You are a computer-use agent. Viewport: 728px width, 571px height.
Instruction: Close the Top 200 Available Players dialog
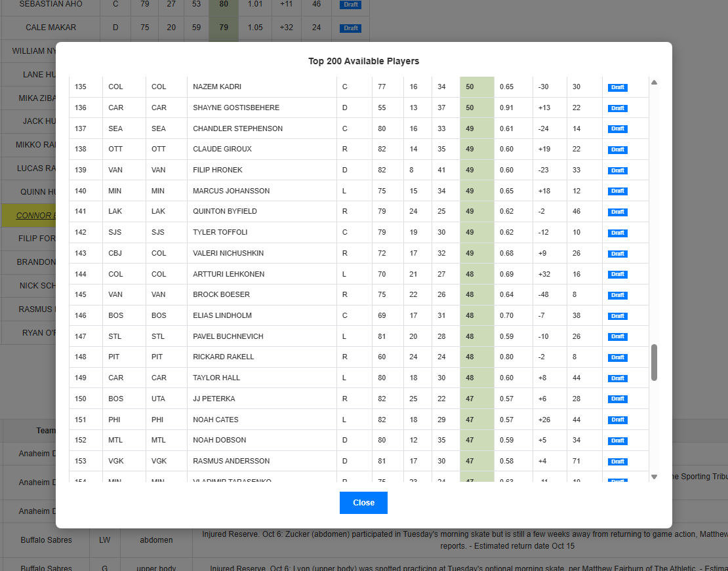(363, 503)
